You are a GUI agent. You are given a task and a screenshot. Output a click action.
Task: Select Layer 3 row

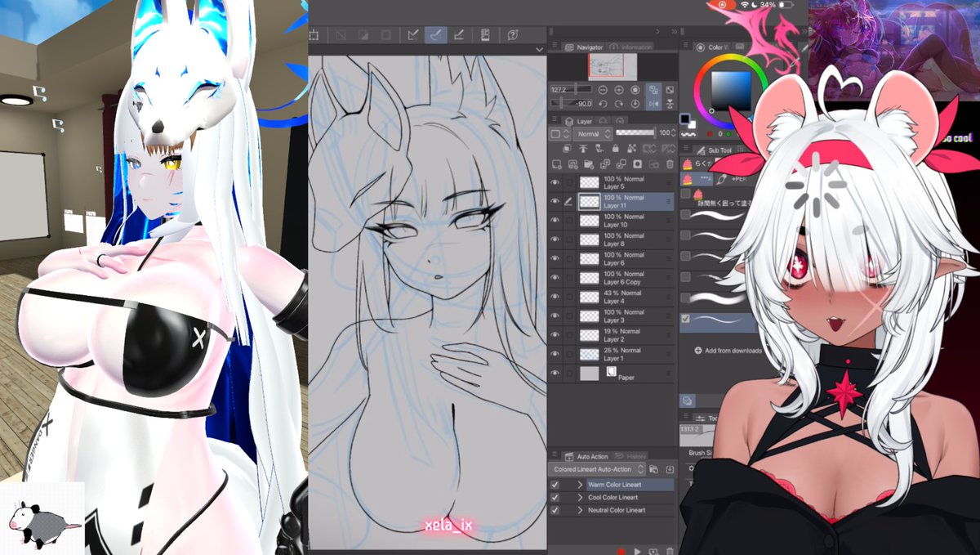tap(612, 316)
